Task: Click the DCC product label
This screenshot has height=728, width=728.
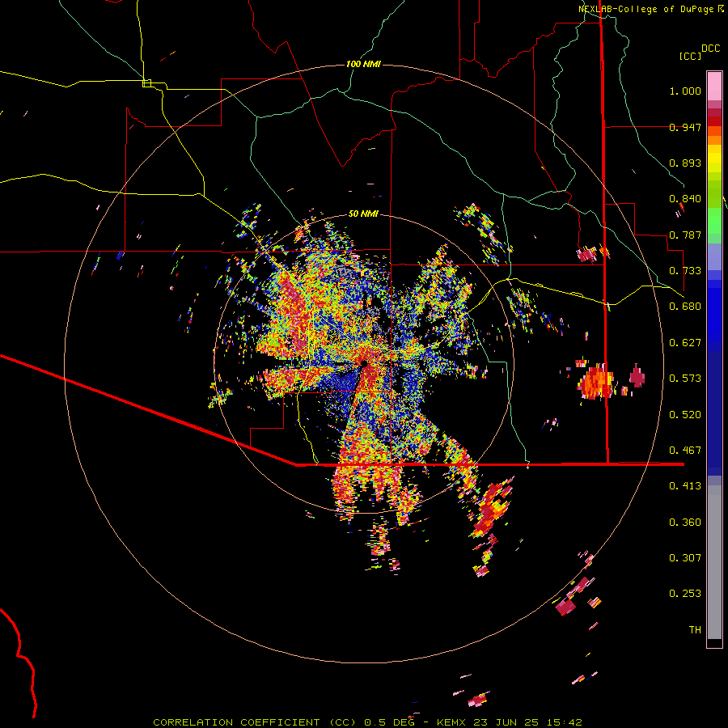Action: point(711,49)
